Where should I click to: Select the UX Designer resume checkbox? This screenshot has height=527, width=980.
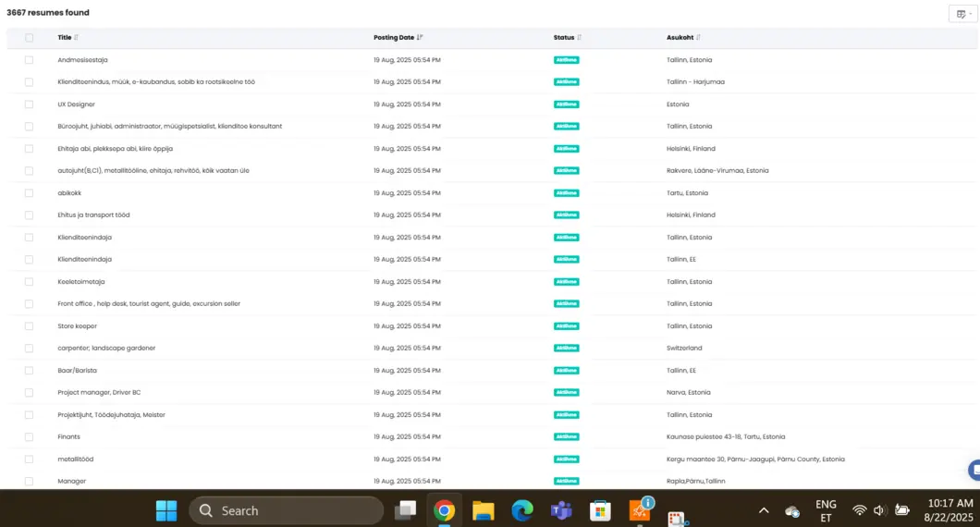coord(30,104)
